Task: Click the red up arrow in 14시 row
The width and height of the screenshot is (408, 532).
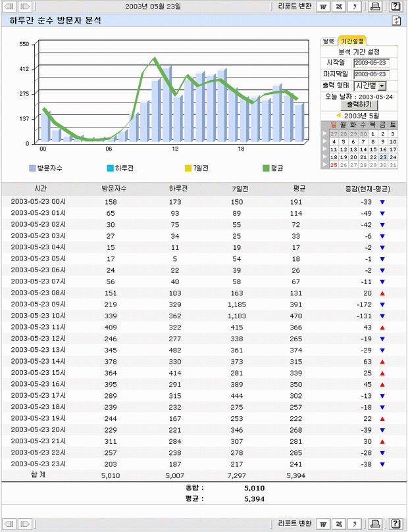Action: click(x=382, y=362)
